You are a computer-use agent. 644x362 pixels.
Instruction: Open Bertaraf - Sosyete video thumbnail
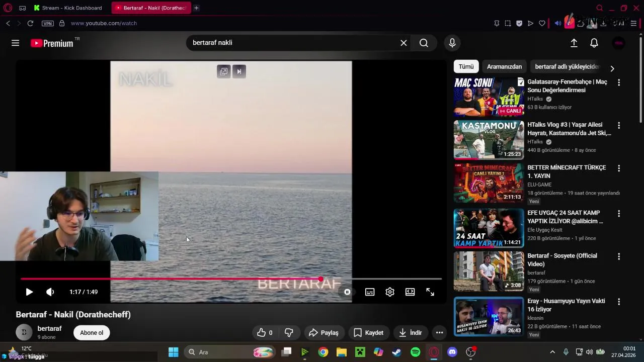tap(489, 271)
